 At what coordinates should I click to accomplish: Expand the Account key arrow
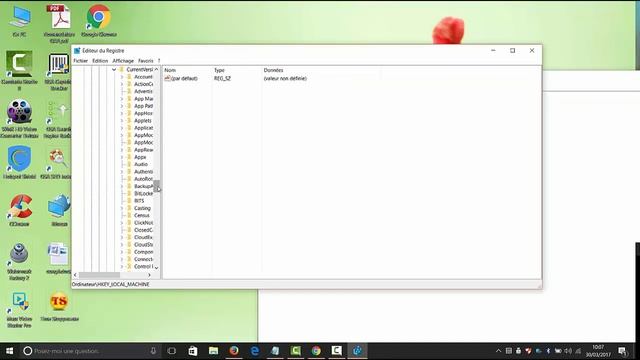(121, 77)
